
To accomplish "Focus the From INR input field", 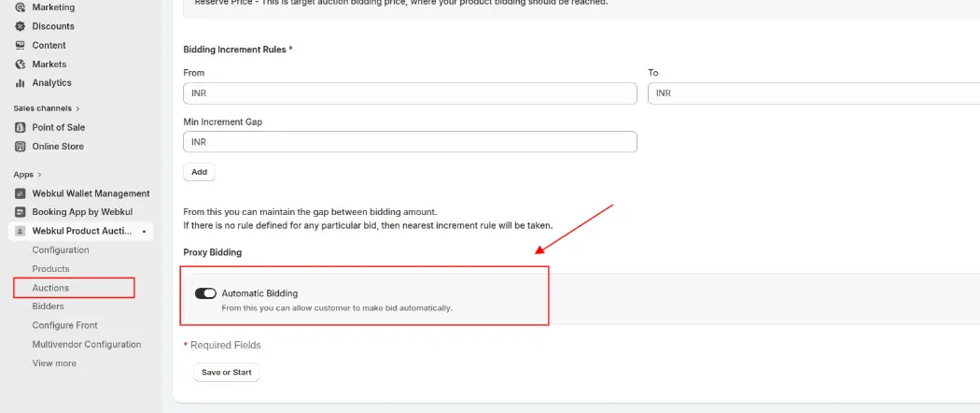I will click(x=410, y=93).
